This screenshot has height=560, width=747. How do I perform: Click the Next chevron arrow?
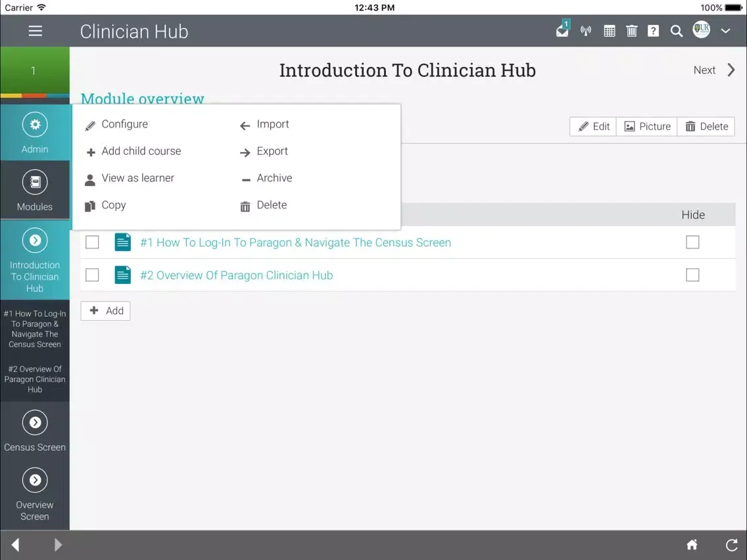tap(731, 70)
